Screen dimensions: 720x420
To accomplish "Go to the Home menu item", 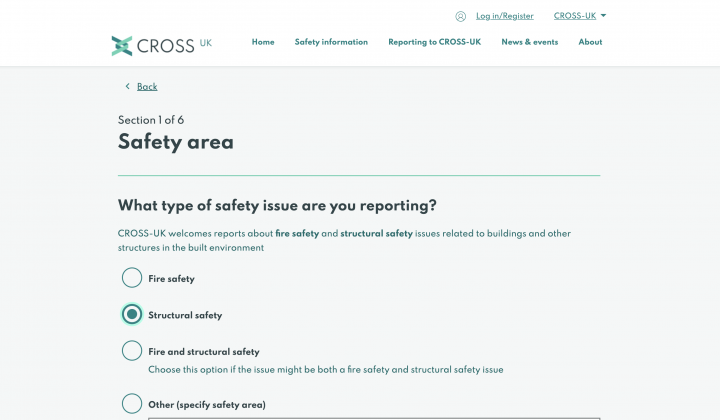I will 263,42.
